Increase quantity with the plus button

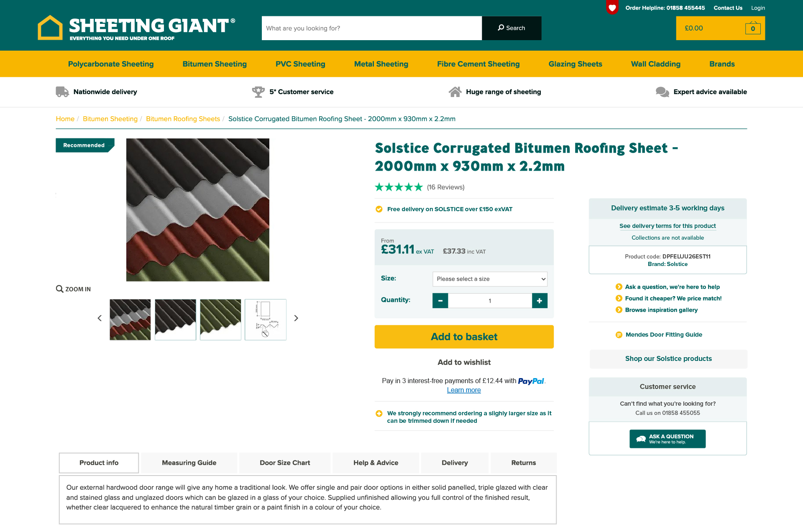[540, 301]
